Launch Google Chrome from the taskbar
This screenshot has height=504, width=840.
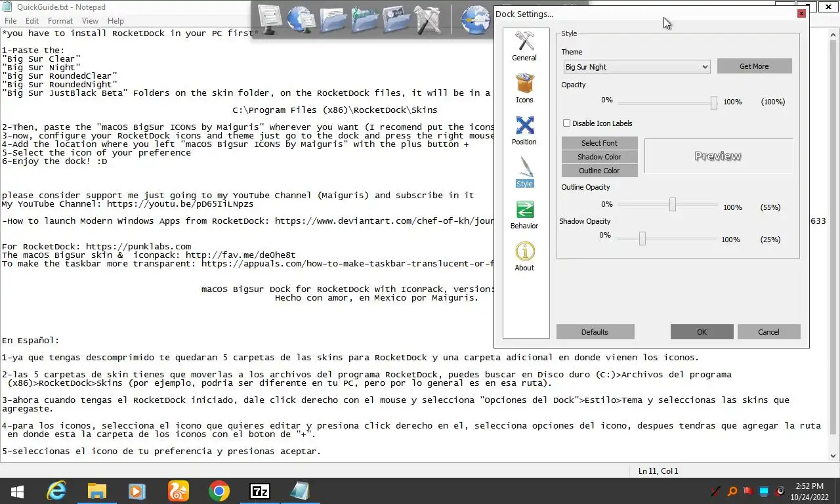click(219, 491)
